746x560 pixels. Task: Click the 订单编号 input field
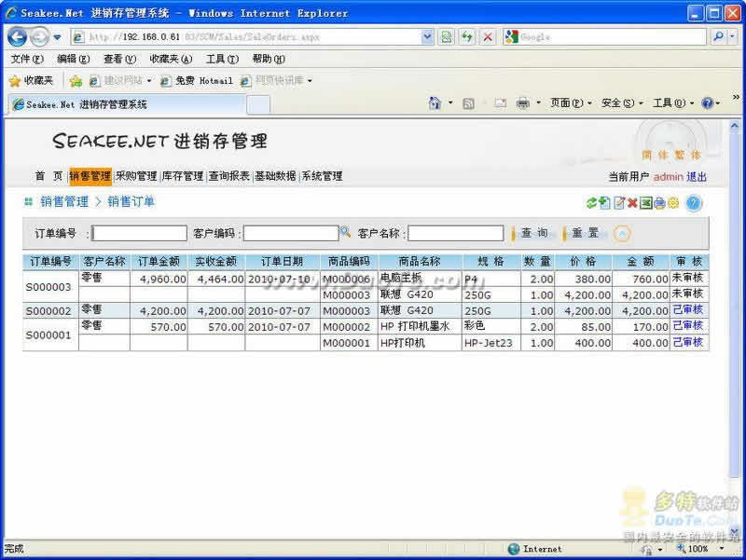click(x=140, y=233)
